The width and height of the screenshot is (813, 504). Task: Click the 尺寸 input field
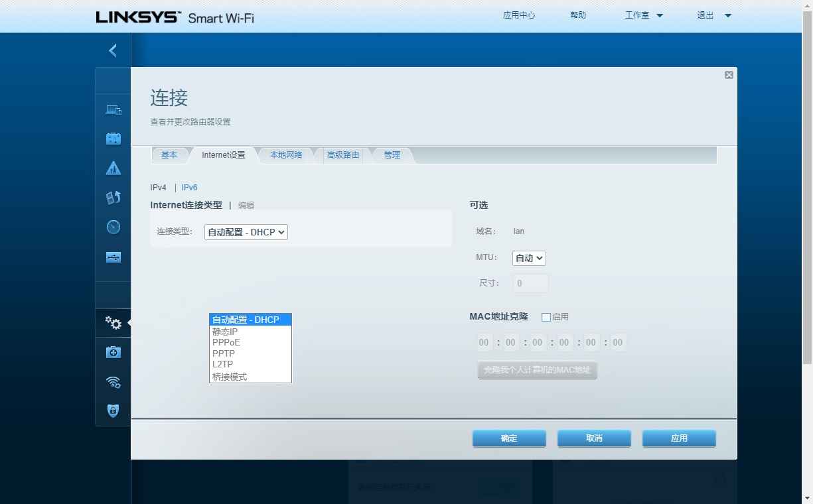(530, 283)
